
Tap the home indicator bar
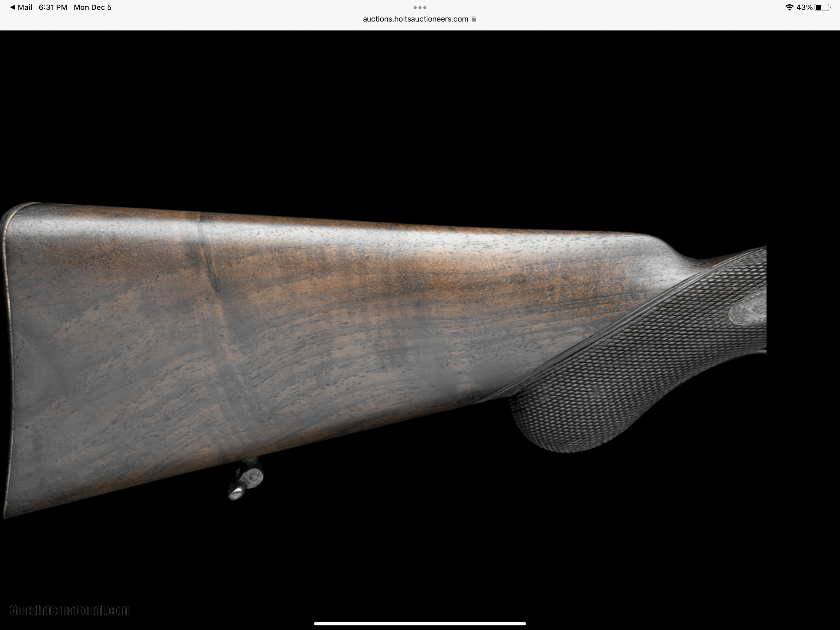coord(420,624)
